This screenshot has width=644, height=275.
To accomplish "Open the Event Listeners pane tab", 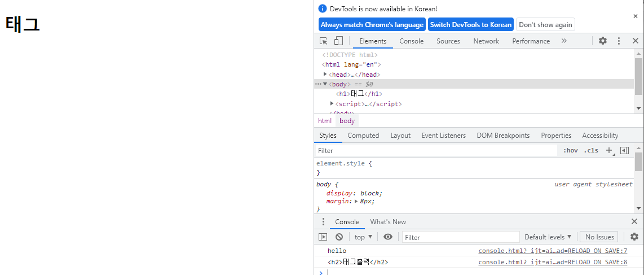I will pos(444,136).
